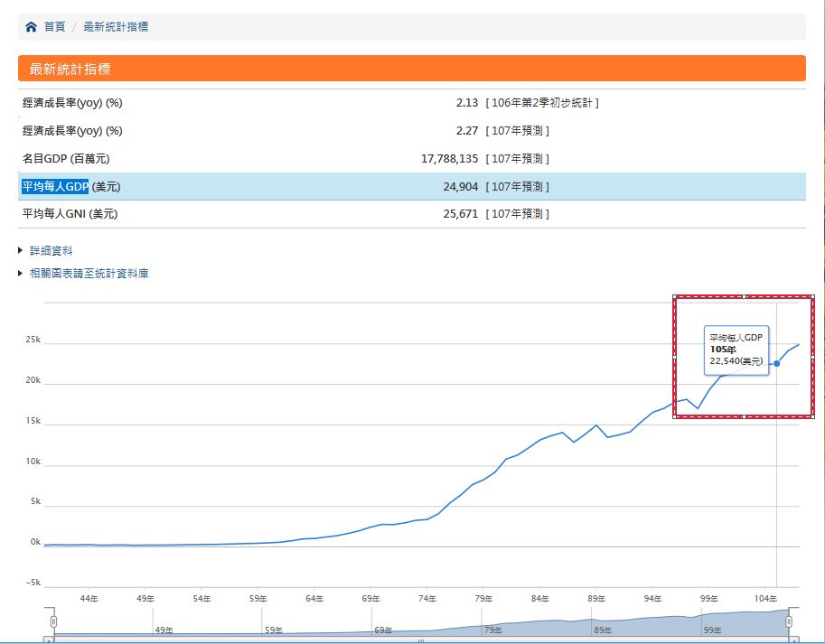Click the right handle of the chart navigator
Screen dimensions: 825x644
pyautogui.click(x=789, y=621)
